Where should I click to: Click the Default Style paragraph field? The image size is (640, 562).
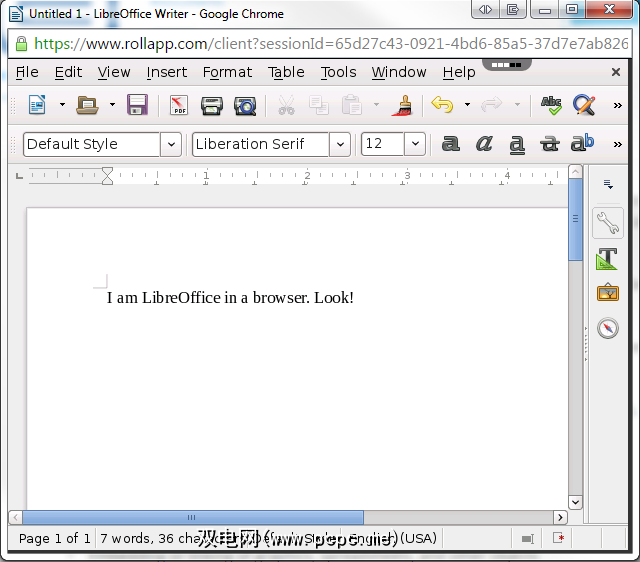coord(91,144)
